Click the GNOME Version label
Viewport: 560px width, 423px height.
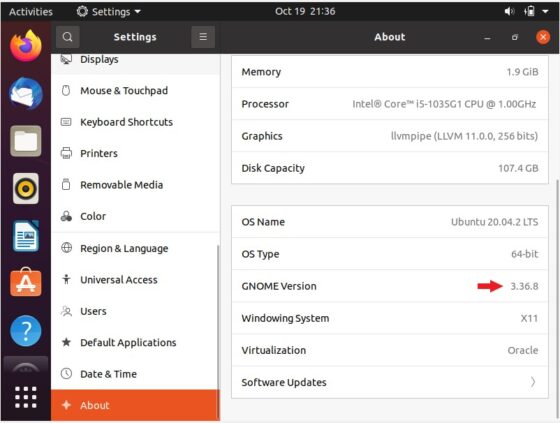(x=279, y=286)
